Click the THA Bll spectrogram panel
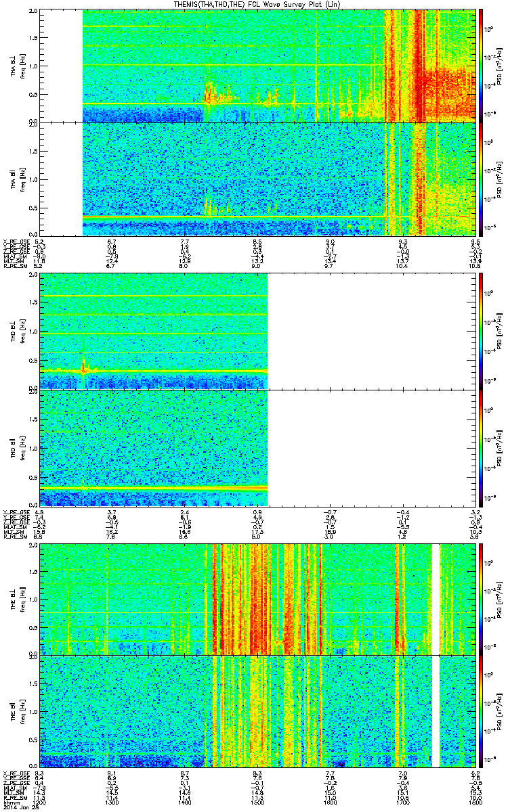This screenshot has height=812, width=508. [257, 179]
